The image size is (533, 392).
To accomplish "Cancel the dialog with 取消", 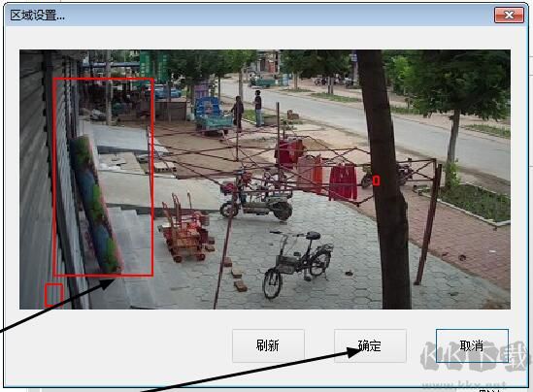I will coord(472,345).
